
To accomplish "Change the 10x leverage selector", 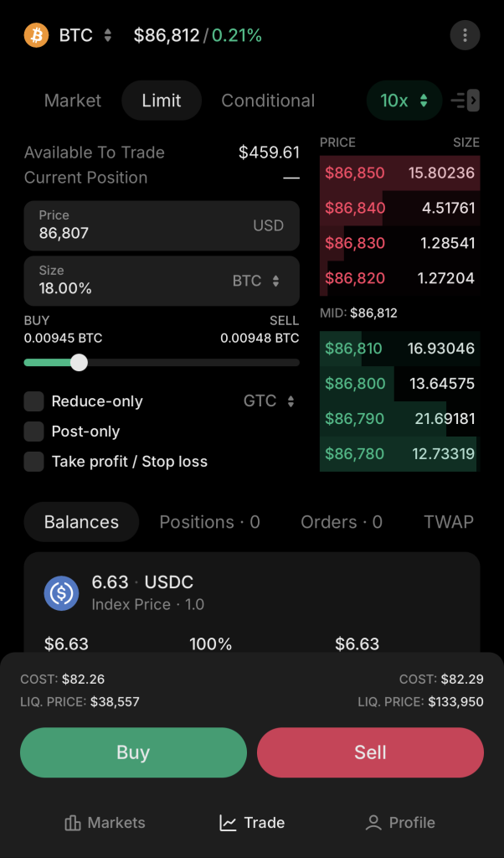I will click(x=404, y=101).
